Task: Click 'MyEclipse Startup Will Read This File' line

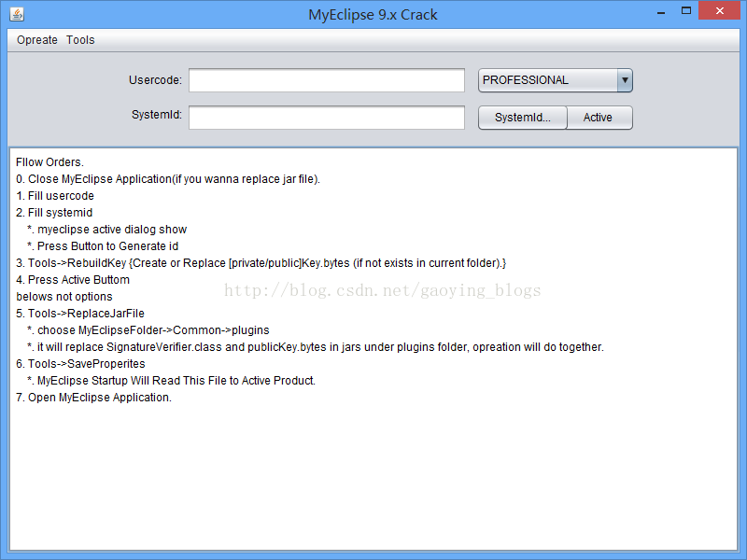Action: click(x=172, y=381)
